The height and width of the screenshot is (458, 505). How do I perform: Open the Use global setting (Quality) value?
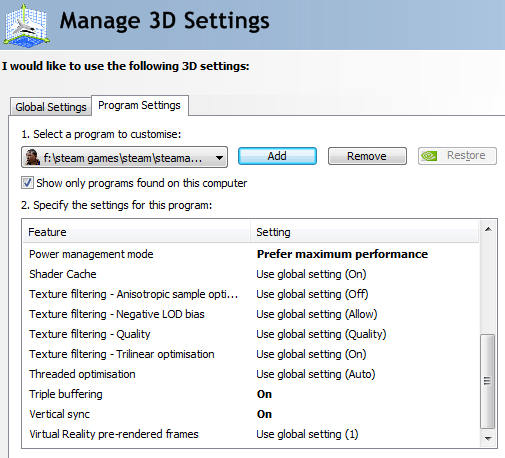pyautogui.click(x=321, y=334)
